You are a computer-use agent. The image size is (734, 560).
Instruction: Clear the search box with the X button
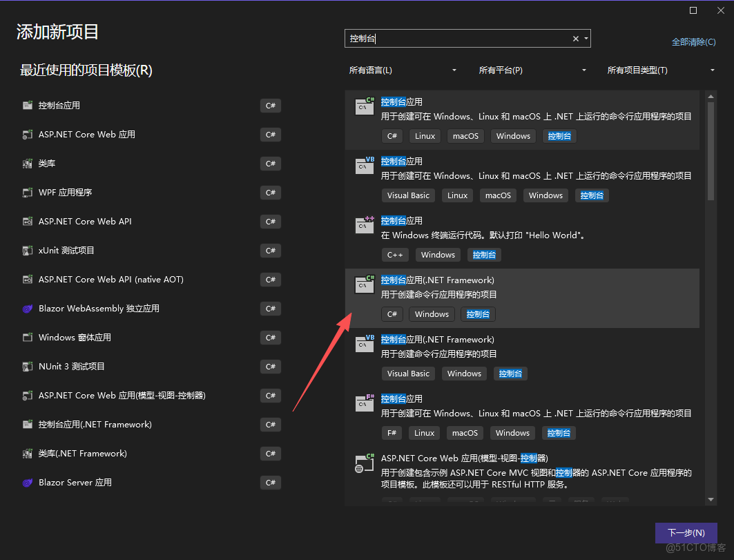[x=575, y=38]
